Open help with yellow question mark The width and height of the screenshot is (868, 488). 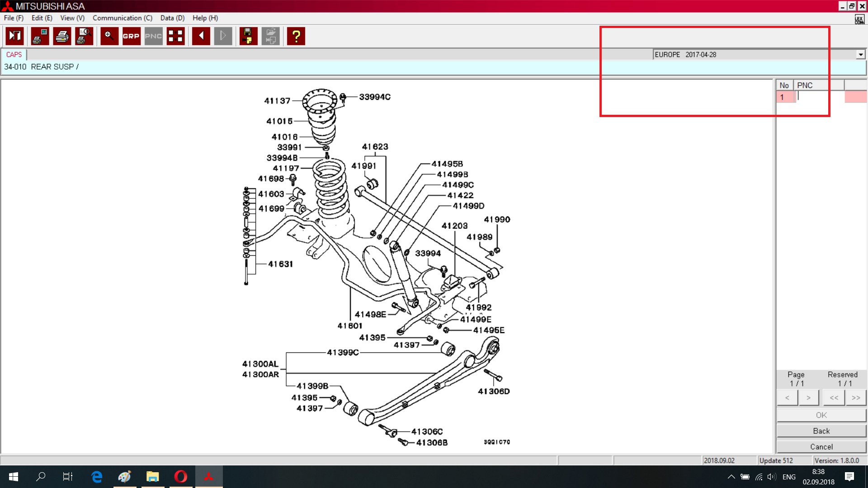tap(296, 36)
